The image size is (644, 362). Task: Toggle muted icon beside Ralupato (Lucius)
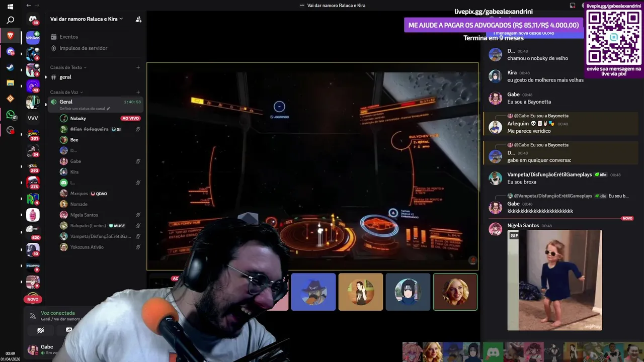(x=138, y=226)
